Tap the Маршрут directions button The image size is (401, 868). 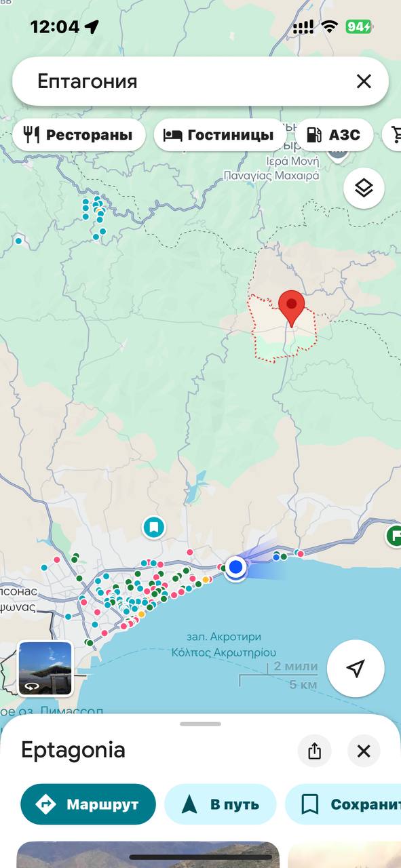[88, 804]
